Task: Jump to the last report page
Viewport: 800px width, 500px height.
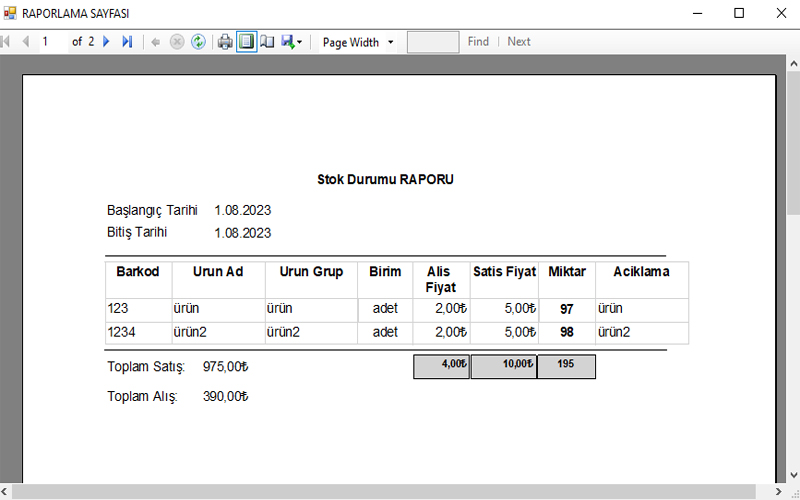Action: coord(127,42)
